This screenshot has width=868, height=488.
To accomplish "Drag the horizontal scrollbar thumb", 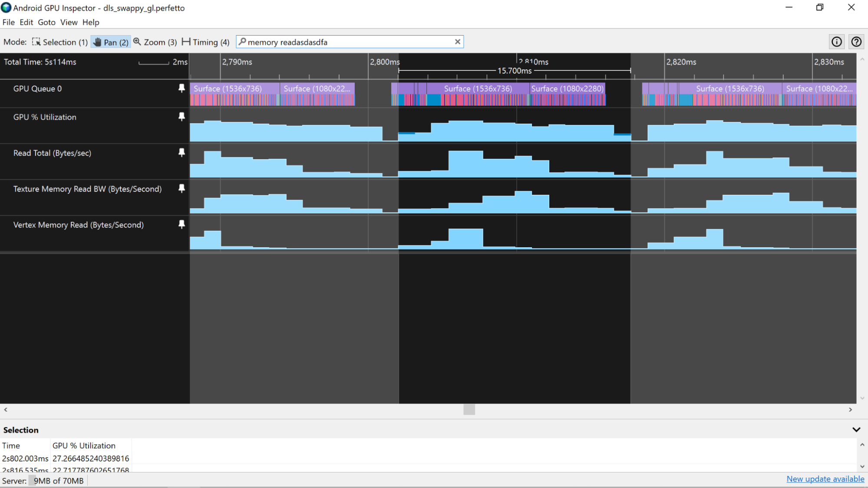I will click(469, 409).
